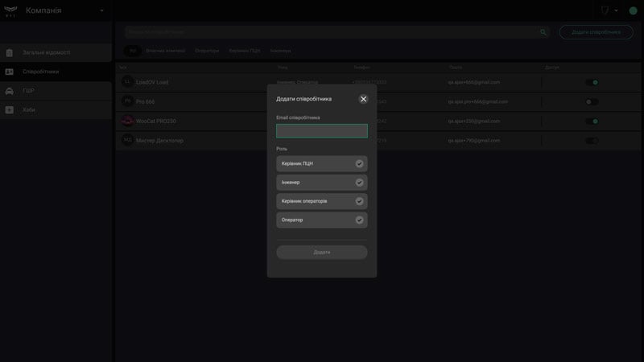Open the Мастер Десктопер employee name
This screenshot has height=362, width=644.
(159, 141)
